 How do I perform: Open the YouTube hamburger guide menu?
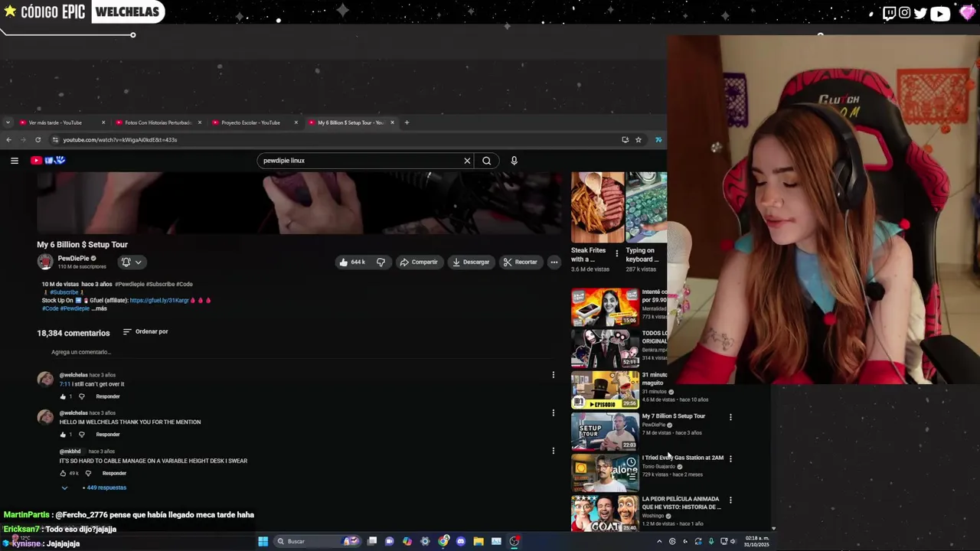(14, 161)
